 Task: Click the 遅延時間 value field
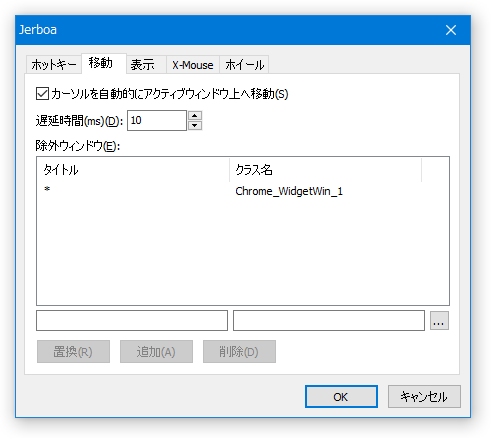point(157,120)
